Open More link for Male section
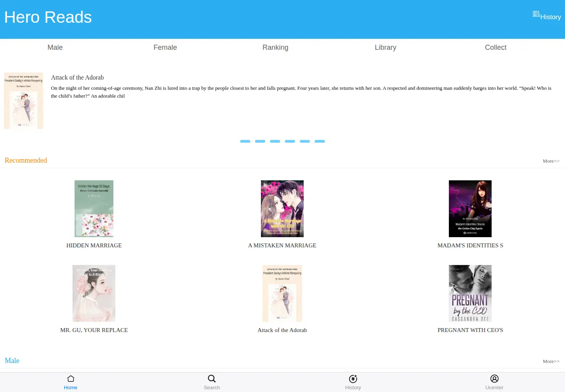 click(551, 361)
